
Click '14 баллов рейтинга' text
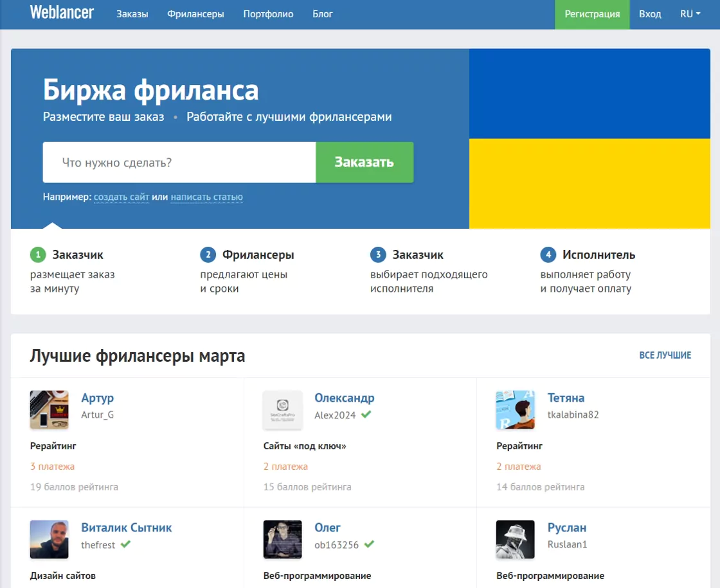click(x=541, y=487)
